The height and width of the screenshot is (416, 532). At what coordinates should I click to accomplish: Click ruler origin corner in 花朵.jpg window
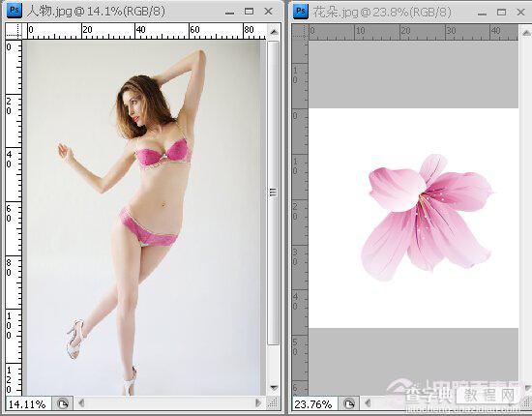pyautogui.click(x=300, y=32)
